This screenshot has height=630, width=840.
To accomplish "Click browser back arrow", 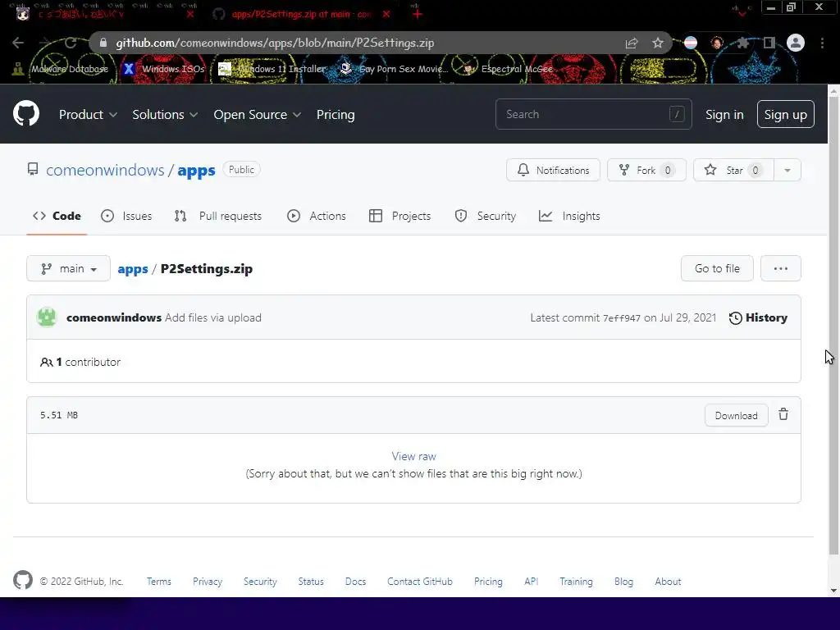I will (18, 43).
